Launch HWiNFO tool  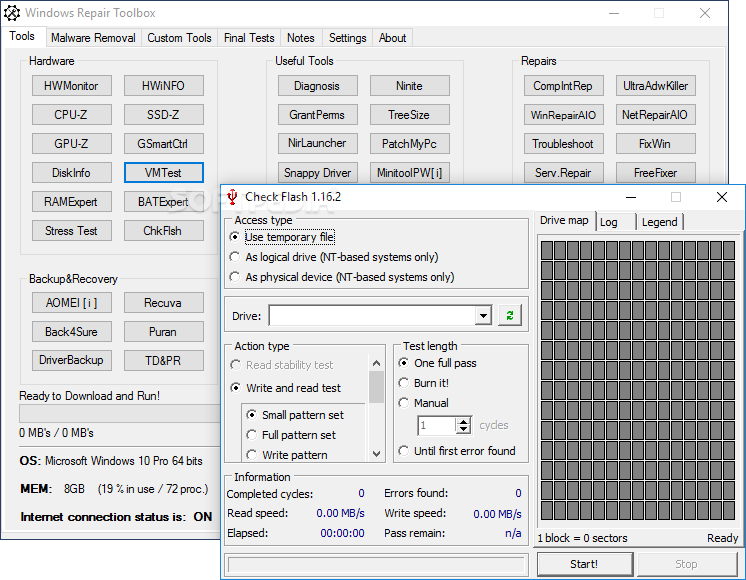pos(164,86)
